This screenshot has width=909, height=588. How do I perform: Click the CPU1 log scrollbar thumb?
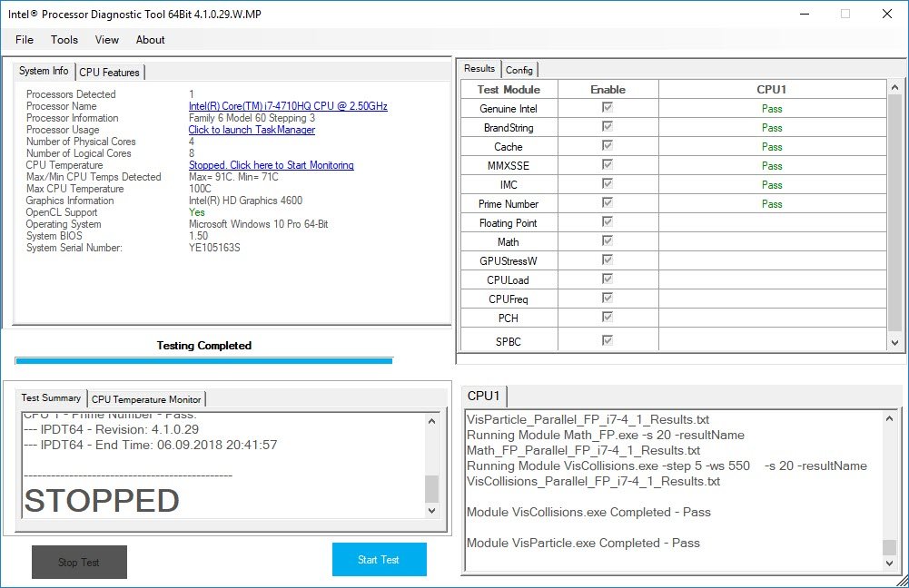click(x=889, y=547)
